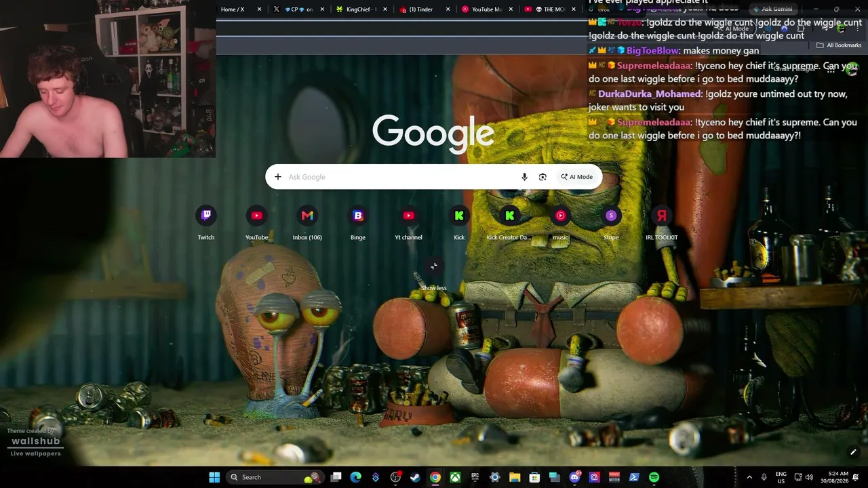Open the notification bell in the tray

[856, 477]
